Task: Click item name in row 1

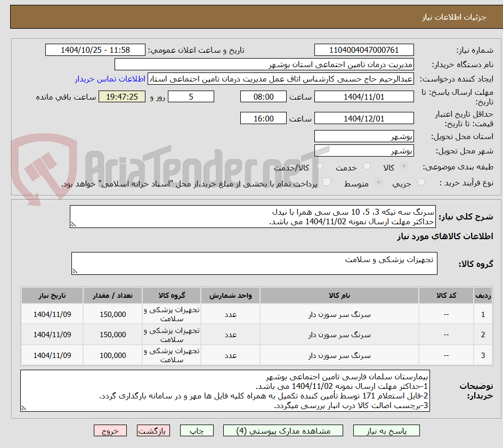Action: point(339,315)
